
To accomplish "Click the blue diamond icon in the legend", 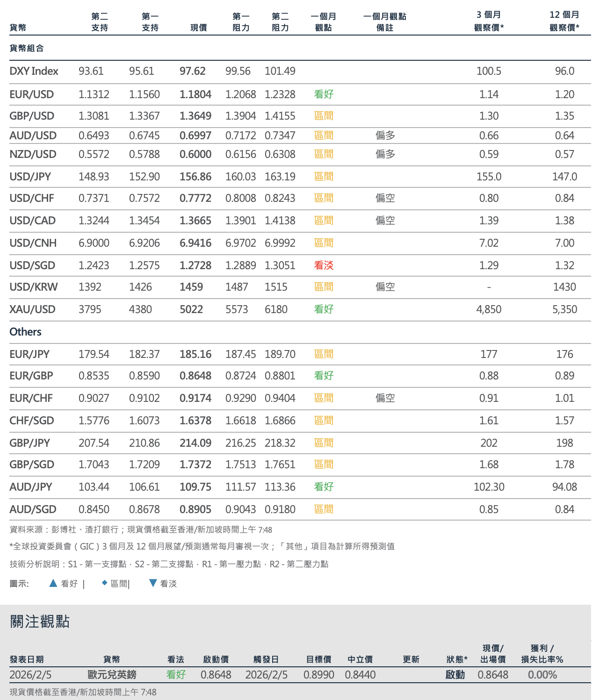I will click(105, 583).
